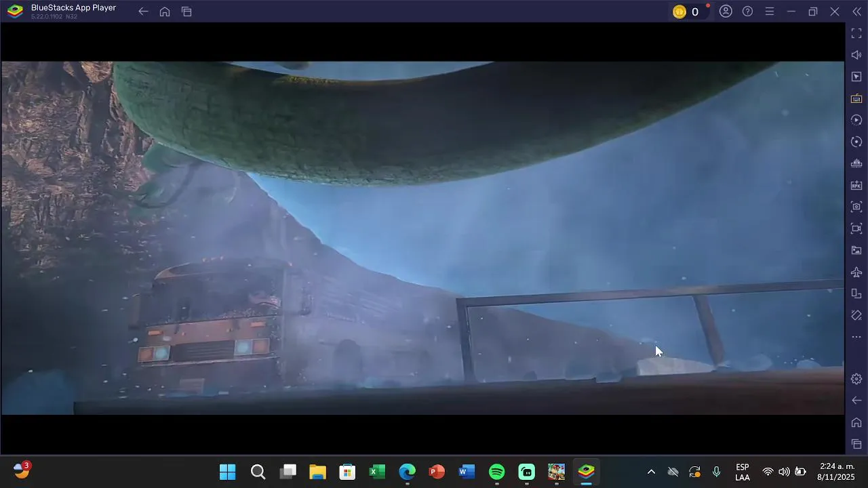The image size is (868, 488).
Task: Open Windows taskbar search
Action: [x=258, y=472]
